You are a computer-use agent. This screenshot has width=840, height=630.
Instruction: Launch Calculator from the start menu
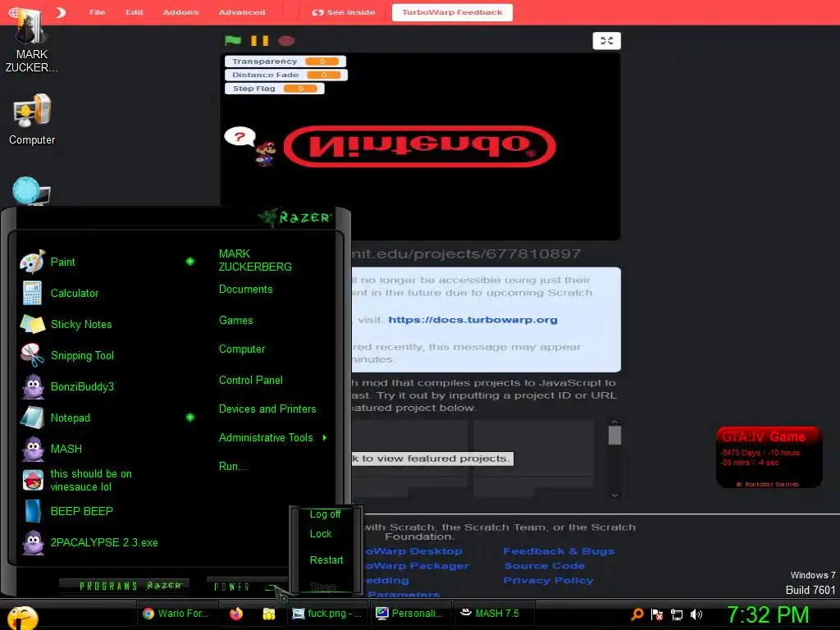click(59, 293)
